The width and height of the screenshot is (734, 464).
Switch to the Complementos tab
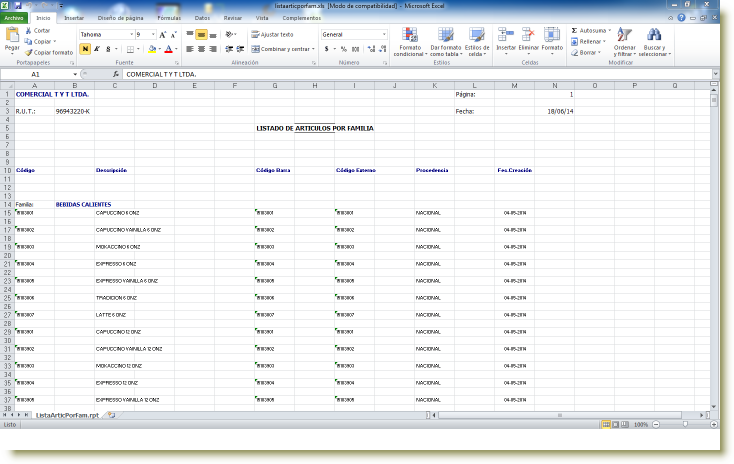click(x=301, y=18)
